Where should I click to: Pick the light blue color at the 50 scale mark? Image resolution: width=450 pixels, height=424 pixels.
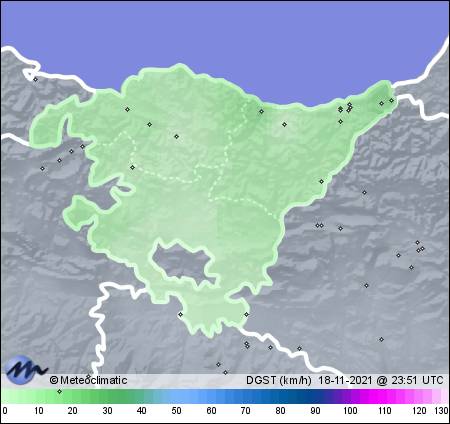pos(176,397)
